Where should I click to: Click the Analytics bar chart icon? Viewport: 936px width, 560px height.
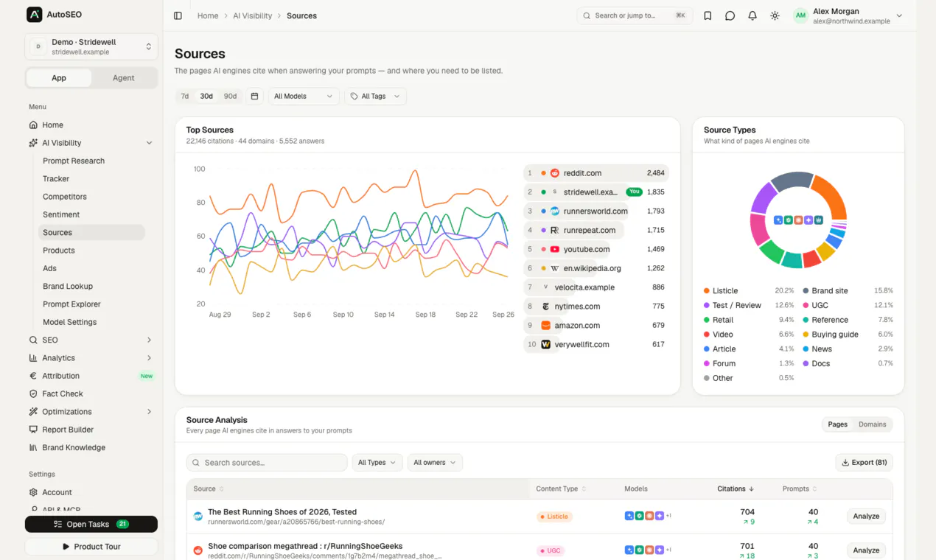click(x=33, y=358)
